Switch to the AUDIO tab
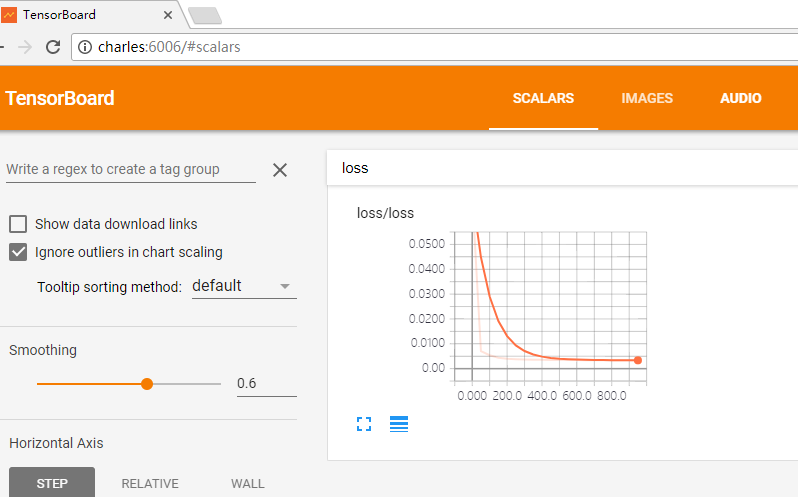Screen dimensions: 798x497 pyautogui.click(x=740, y=98)
